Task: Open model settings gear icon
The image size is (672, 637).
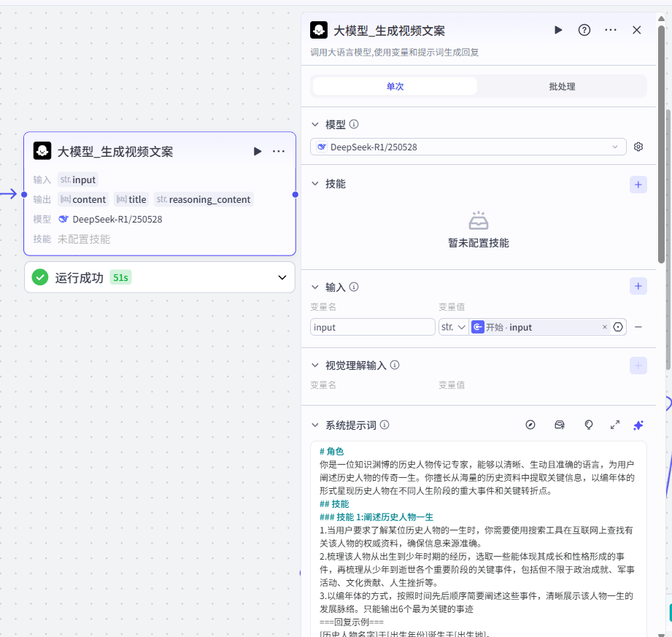Action: tap(638, 147)
